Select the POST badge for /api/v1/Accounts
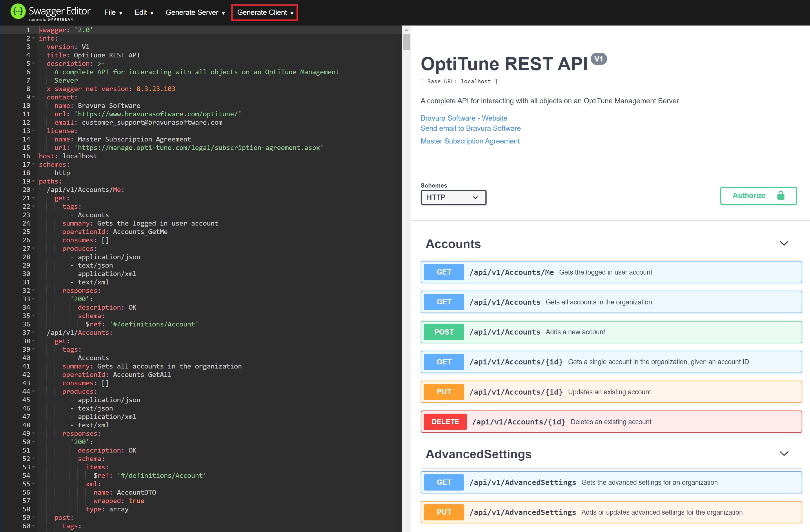810x532 pixels. (x=443, y=332)
